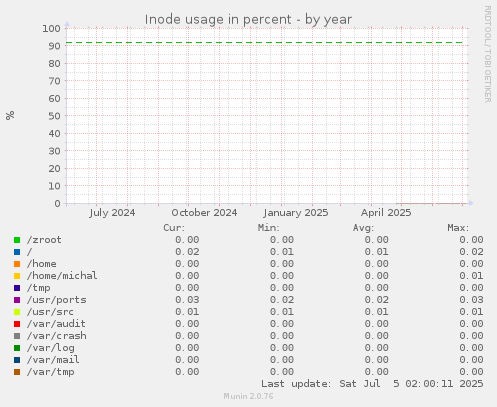497x407 pixels.
Task: Click the Max: column header
Action: (458, 228)
